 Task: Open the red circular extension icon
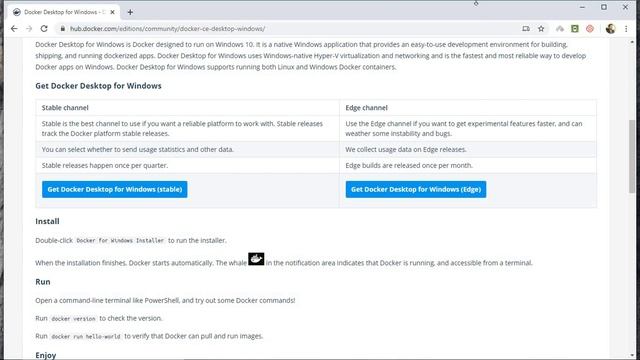click(x=590, y=29)
